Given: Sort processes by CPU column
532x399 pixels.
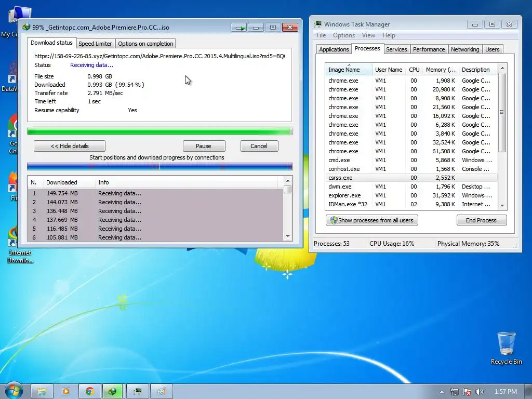Looking at the screenshot, I should [x=414, y=70].
